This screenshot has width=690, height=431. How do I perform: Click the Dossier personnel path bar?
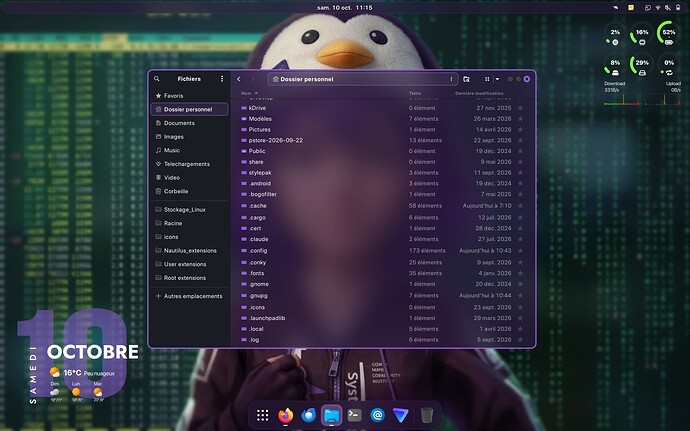(363, 79)
